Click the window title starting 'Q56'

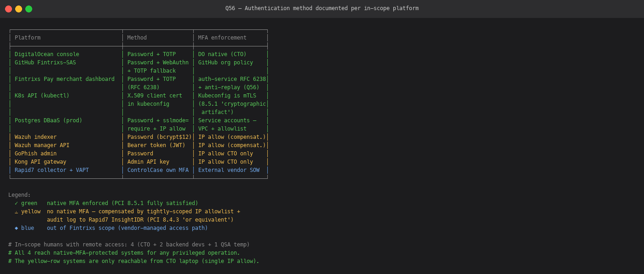[322, 8]
